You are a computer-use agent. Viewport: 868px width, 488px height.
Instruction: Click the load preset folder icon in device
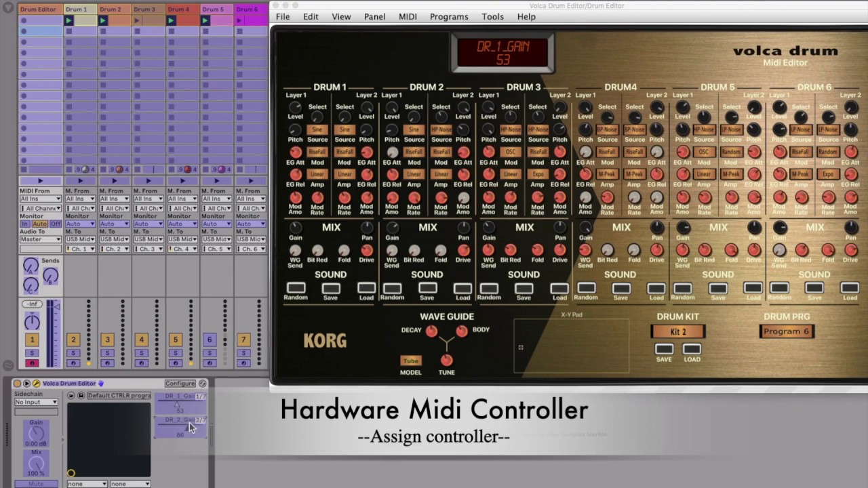tap(71, 396)
